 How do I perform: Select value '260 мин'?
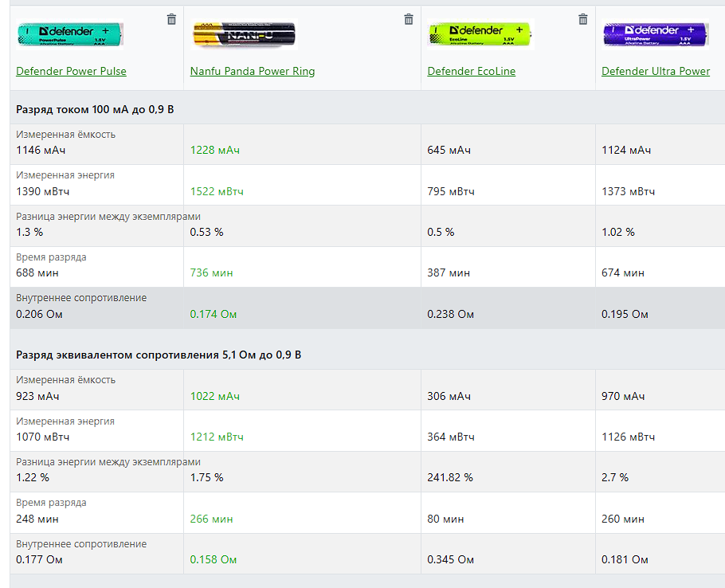click(623, 519)
